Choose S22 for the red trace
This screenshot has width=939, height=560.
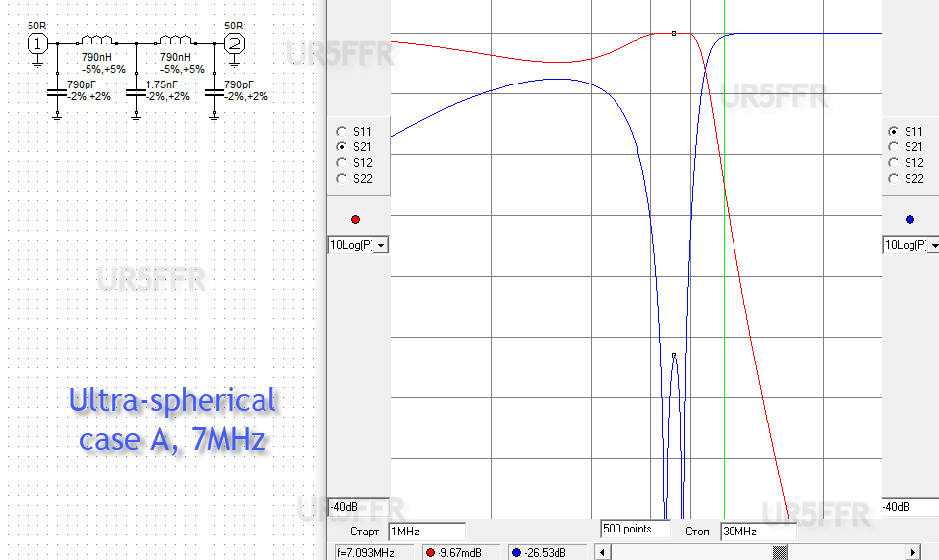(x=342, y=178)
